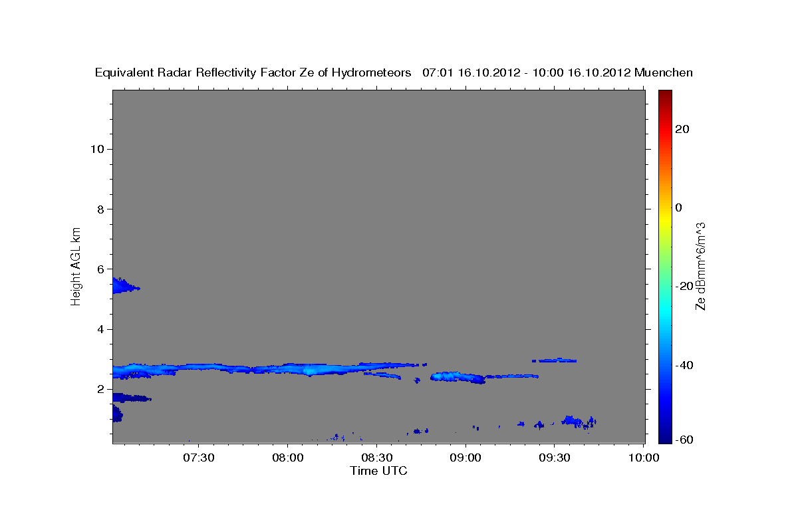This screenshot has height=532, width=798.
Task: Click the colorbar value label 0
Action: pyautogui.click(x=678, y=207)
